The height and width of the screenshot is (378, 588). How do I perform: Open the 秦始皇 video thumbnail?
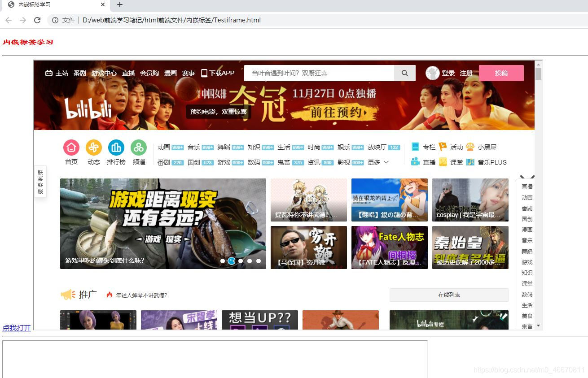pos(470,248)
